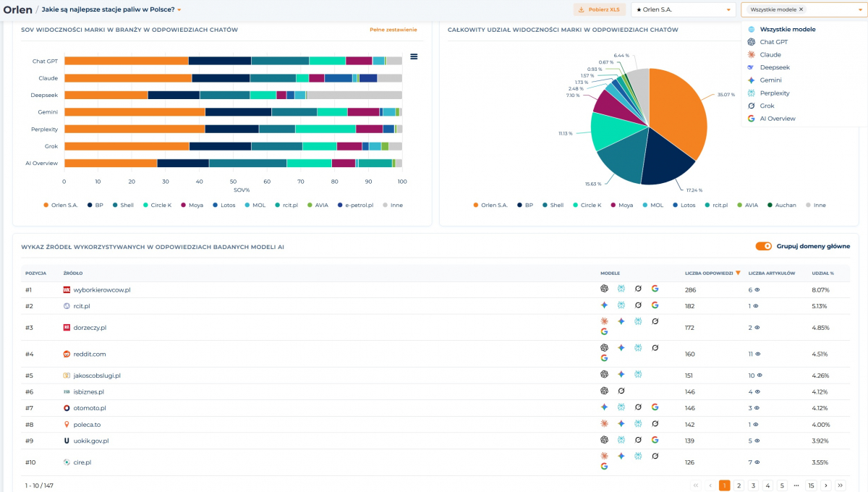This screenshot has width=868, height=492.
Task: Toggle e-petrol.pl series in bar chart legend
Action: pos(356,205)
